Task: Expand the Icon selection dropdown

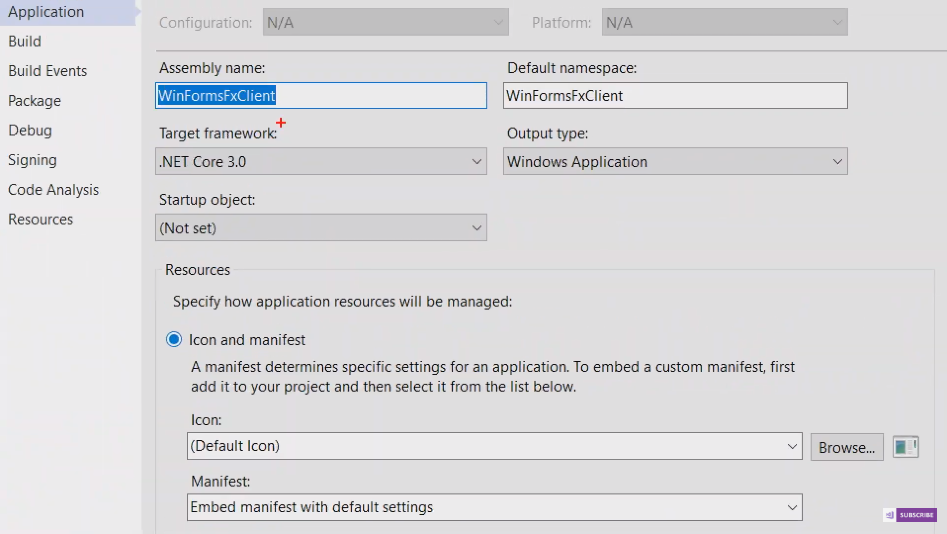Action: (x=494, y=447)
